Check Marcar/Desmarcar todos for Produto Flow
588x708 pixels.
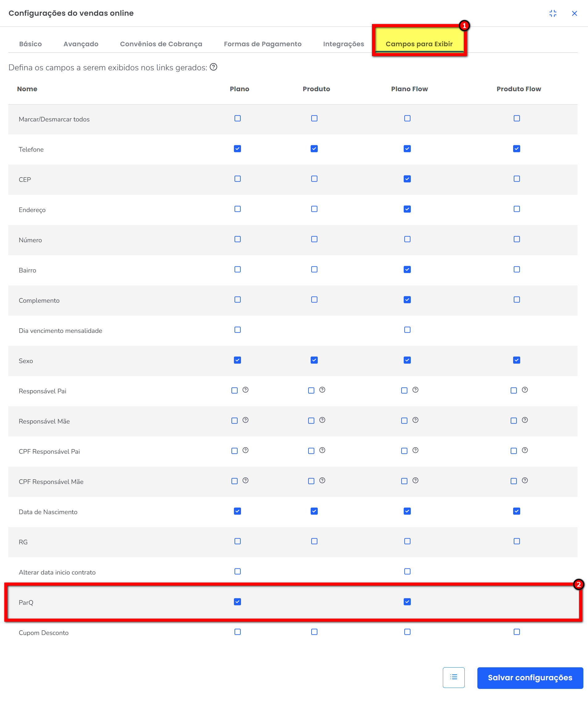(x=517, y=118)
